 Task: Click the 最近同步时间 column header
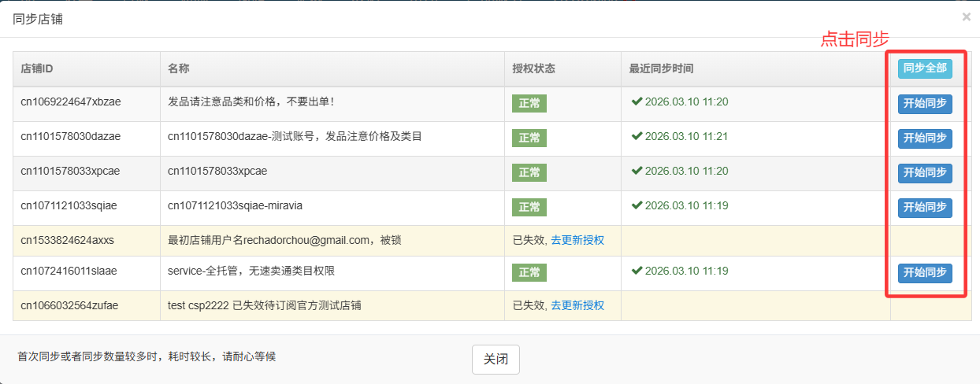[x=661, y=68]
